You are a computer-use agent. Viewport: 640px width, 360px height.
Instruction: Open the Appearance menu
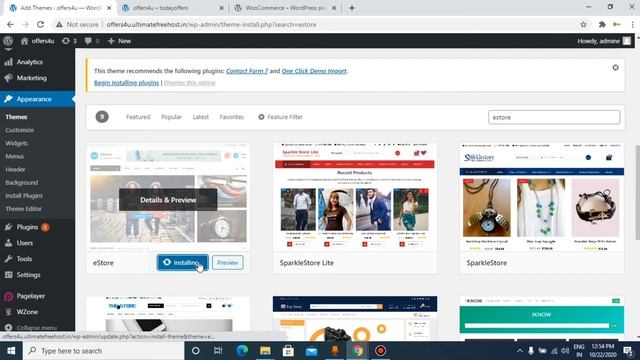[x=34, y=99]
